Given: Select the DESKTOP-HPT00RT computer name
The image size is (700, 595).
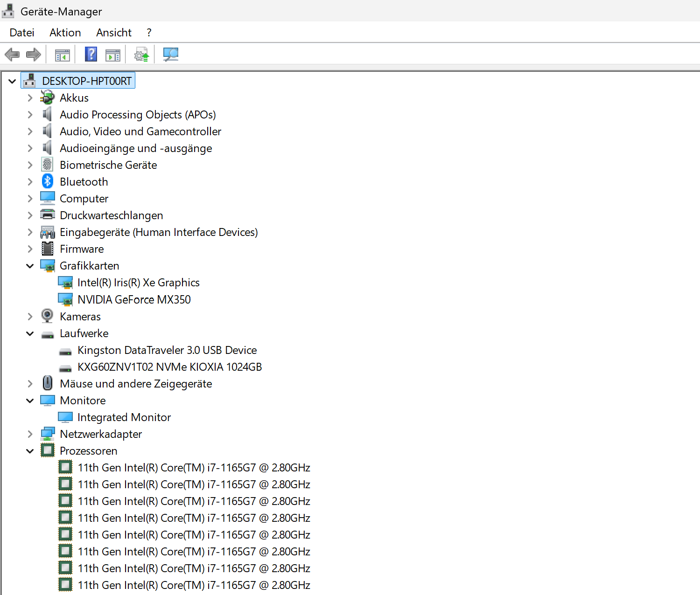Looking at the screenshot, I should (x=87, y=81).
